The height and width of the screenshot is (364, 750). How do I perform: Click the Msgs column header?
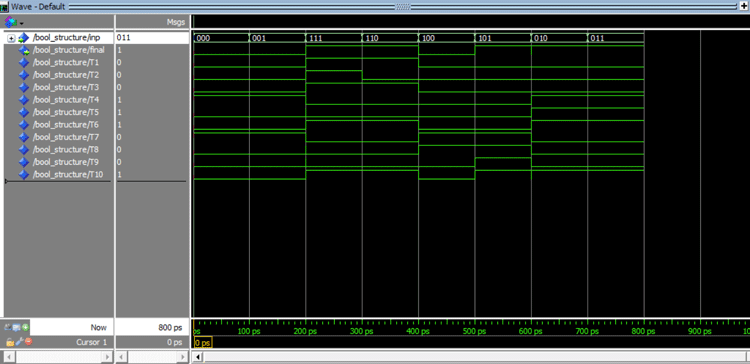[x=176, y=22]
